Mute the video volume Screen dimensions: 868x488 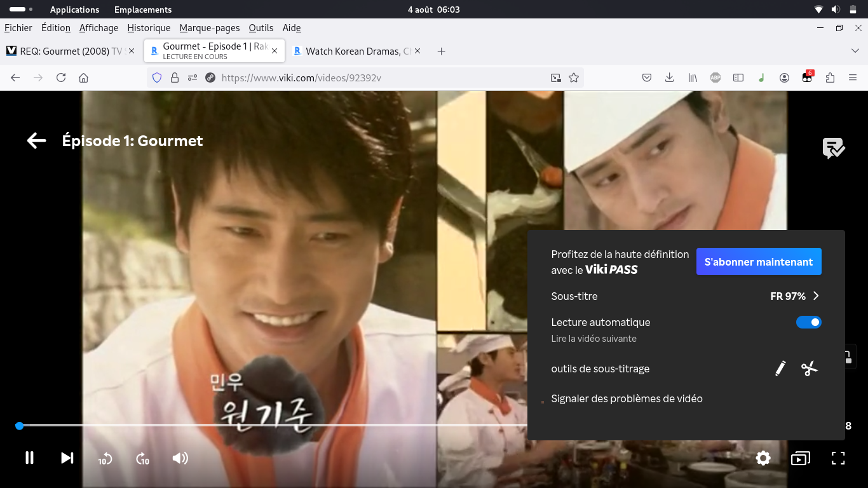coord(180,458)
